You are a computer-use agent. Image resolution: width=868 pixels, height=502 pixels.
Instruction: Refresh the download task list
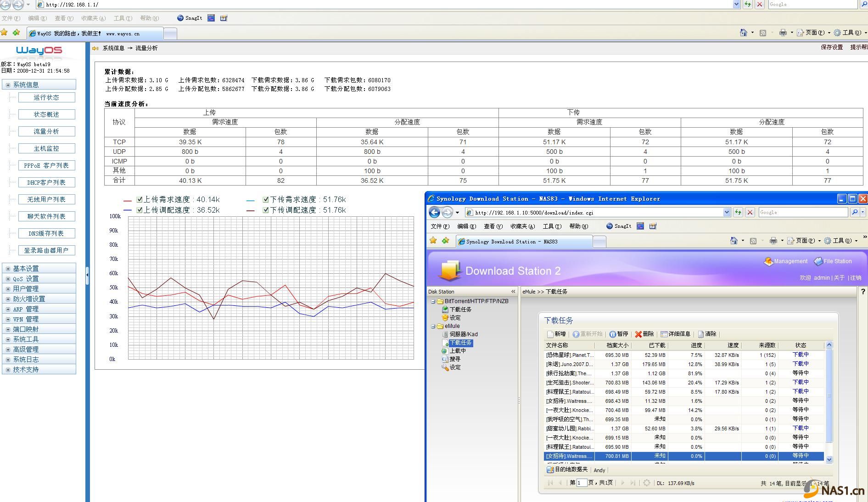pyautogui.click(x=647, y=483)
